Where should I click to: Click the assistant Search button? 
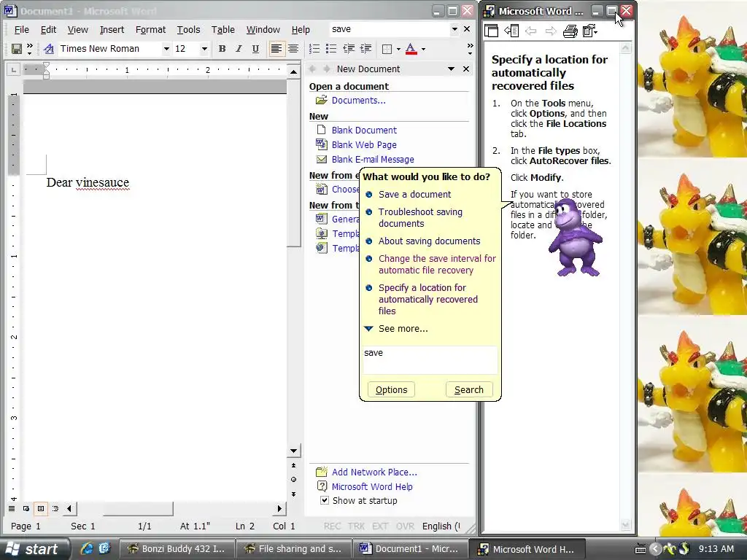tap(469, 389)
